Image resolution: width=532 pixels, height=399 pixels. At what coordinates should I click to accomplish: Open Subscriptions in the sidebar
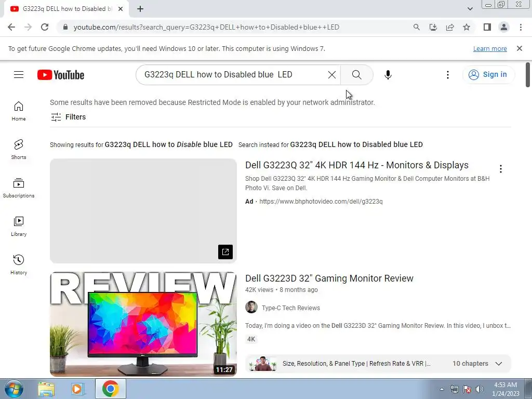[x=19, y=188]
